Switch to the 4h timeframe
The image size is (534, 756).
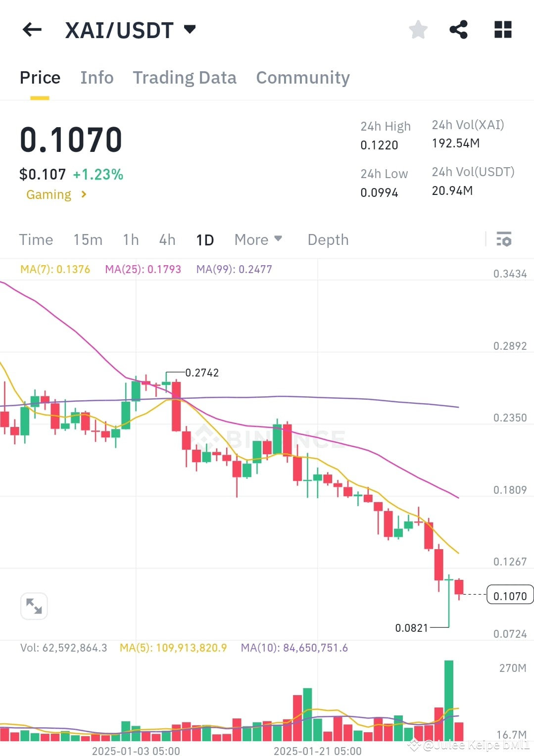[x=166, y=239]
